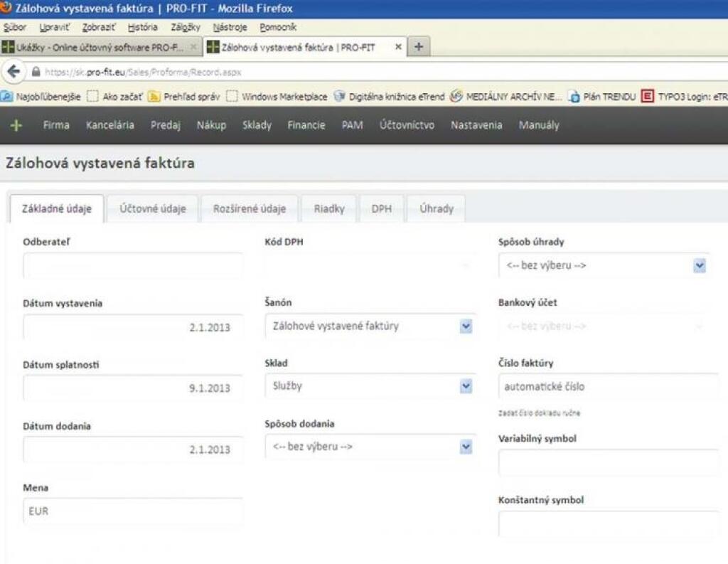Open the Zobraziť menu
Image resolution: width=728 pixels, height=564 pixels.
coord(99,28)
